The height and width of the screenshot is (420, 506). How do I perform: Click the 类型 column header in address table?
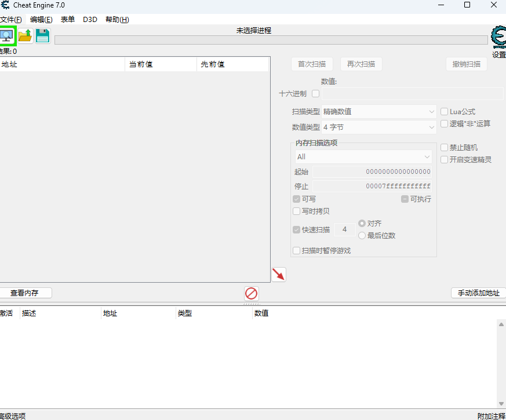click(214, 313)
